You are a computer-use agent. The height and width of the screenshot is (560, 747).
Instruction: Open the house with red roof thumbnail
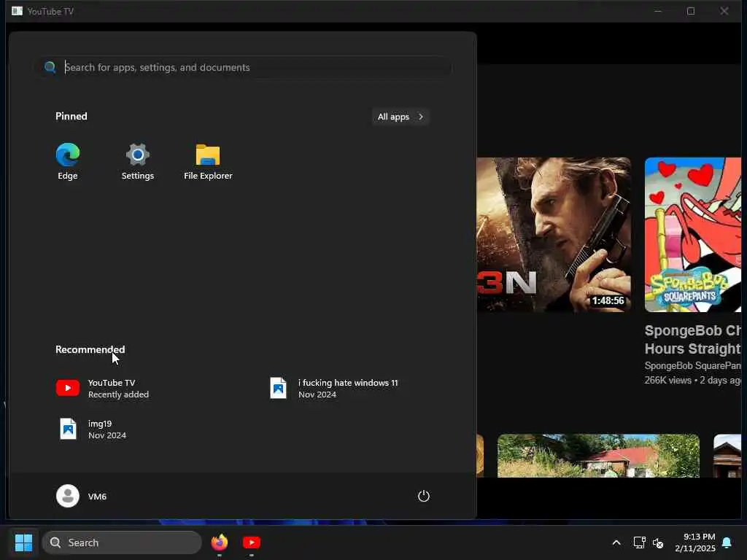click(598, 456)
